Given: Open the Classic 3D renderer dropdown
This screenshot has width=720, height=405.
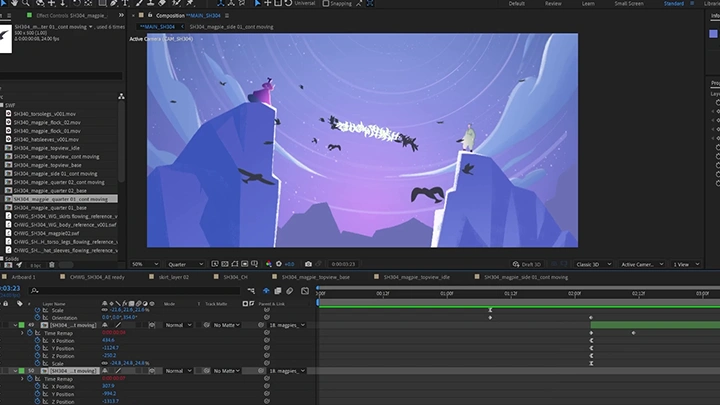Looking at the screenshot, I should pyautogui.click(x=593, y=264).
